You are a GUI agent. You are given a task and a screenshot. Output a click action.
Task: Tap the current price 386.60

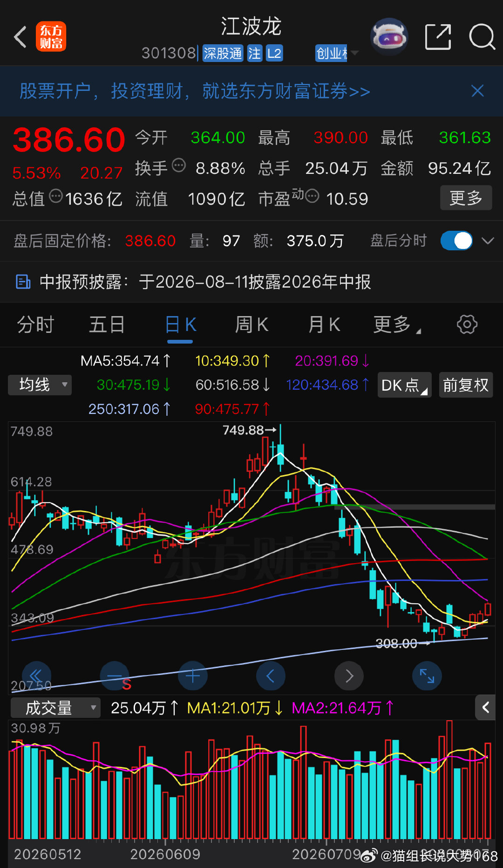coord(69,140)
